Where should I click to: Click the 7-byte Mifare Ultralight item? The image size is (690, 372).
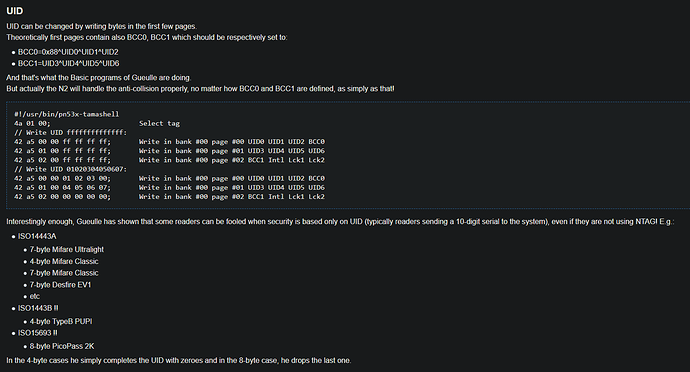(67, 250)
